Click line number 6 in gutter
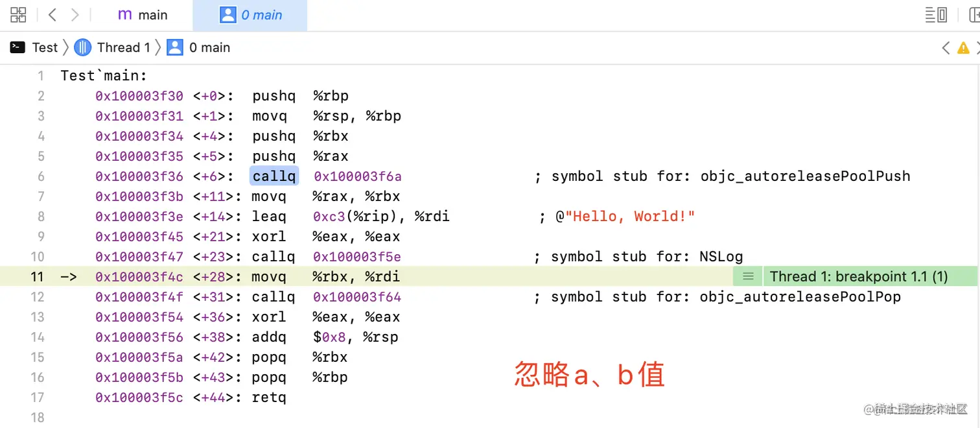 (41, 176)
